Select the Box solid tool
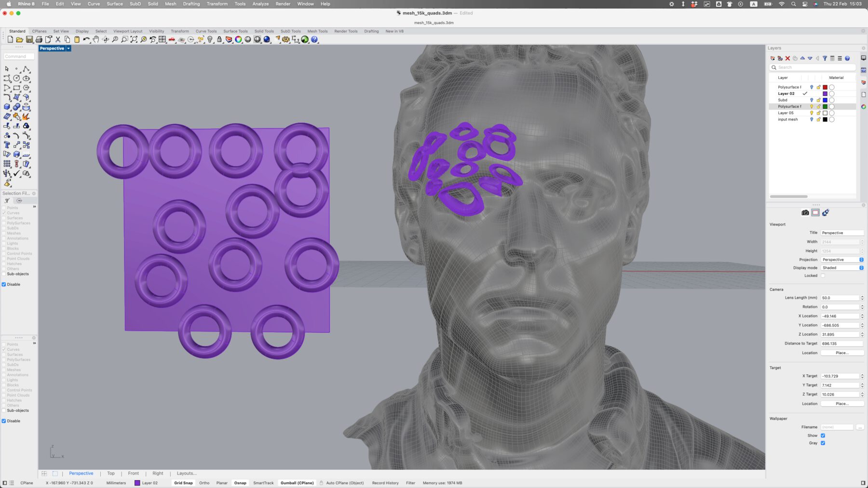 tap(7, 106)
